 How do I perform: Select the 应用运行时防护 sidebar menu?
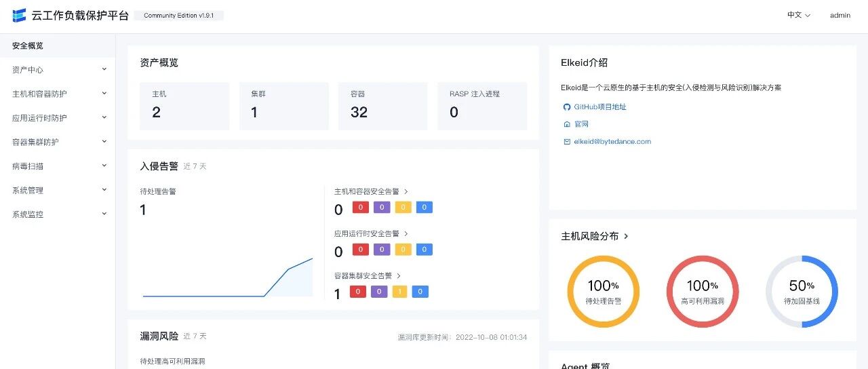(58, 118)
